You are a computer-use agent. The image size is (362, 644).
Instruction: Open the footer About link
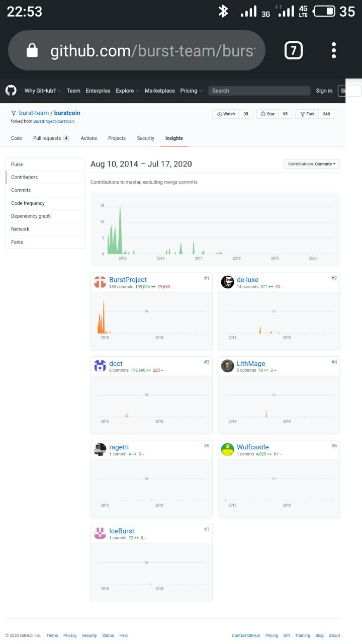[x=334, y=635]
